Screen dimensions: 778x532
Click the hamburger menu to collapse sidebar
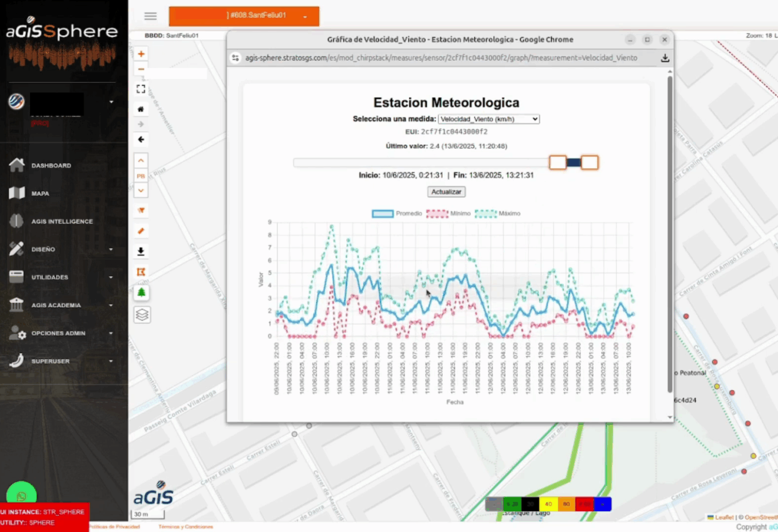click(151, 16)
